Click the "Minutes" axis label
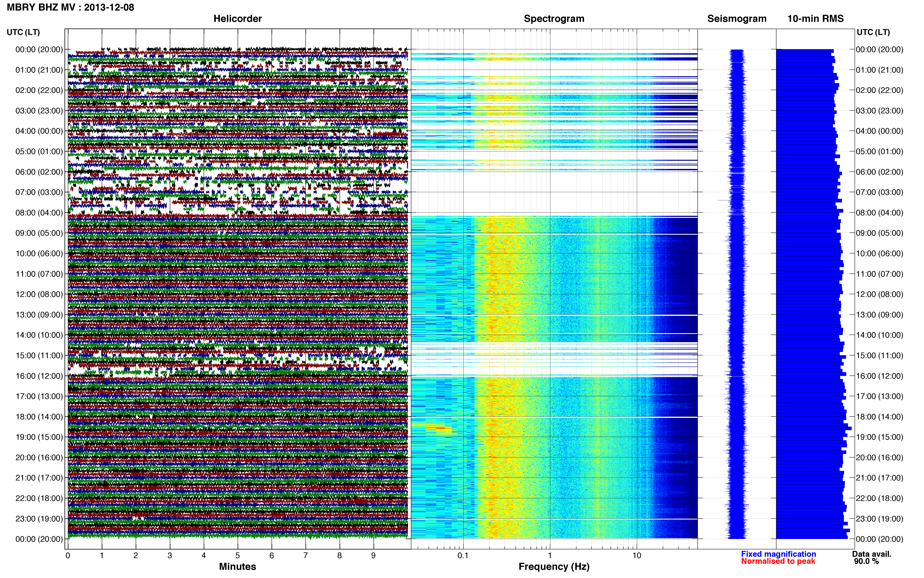Image resolution: width=924 pixels, height=578 pixels. (238, 566)
